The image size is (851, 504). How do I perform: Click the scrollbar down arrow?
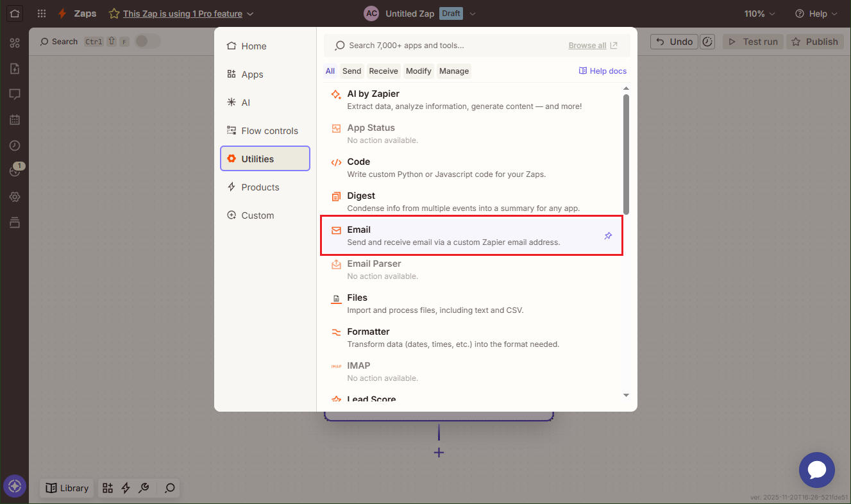coord(627,396)
